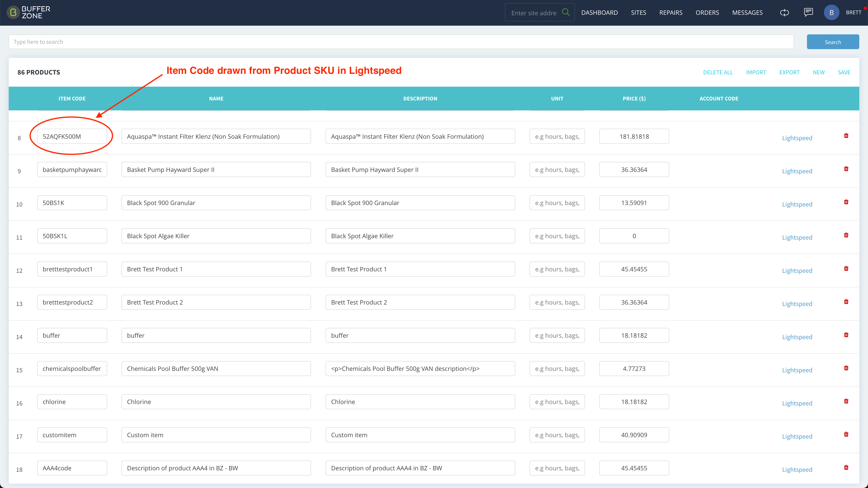Open the Messages section
868x488 pixels.
click(x=747, y=12)
